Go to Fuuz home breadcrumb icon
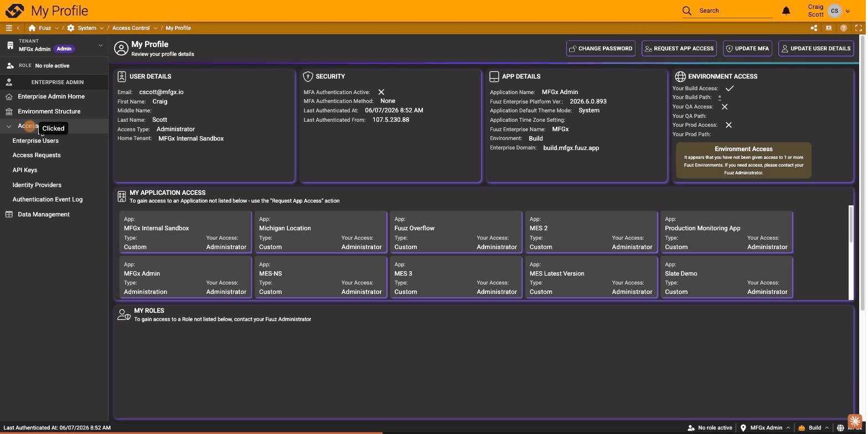Viewport: 868px width, 434px height. pos(32,28)
